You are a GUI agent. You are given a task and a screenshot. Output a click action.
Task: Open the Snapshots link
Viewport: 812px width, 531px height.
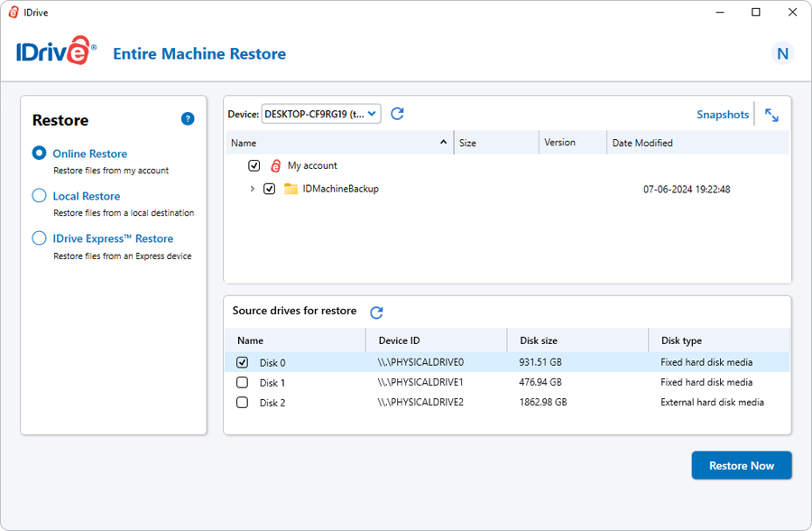coord(722,115)
